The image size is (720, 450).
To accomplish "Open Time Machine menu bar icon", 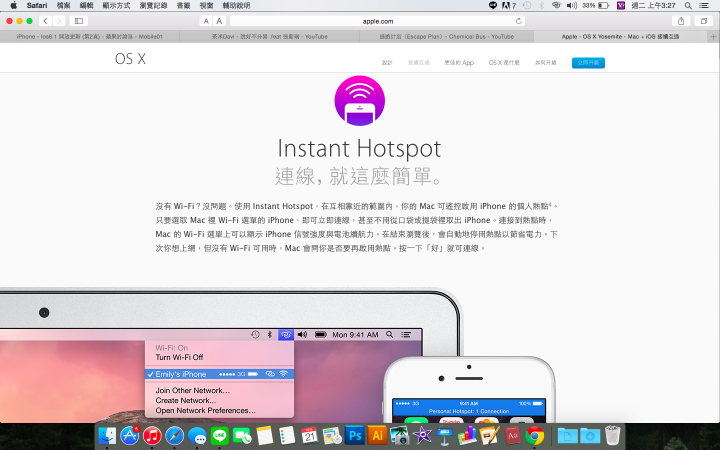I will 527,6.
